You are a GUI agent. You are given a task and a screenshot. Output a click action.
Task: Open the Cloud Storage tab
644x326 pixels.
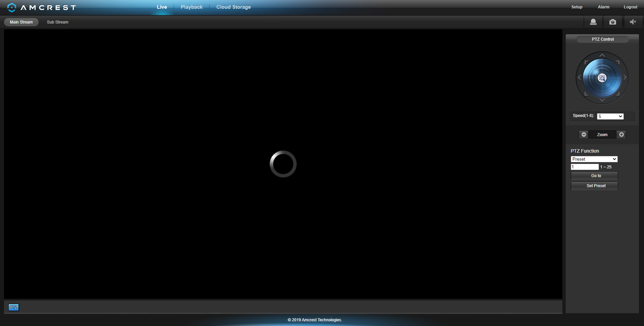tap(233, 7)
